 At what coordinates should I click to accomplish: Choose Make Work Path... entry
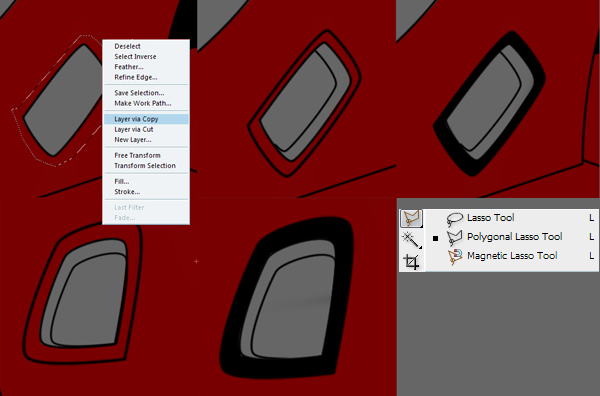(146, 103)
